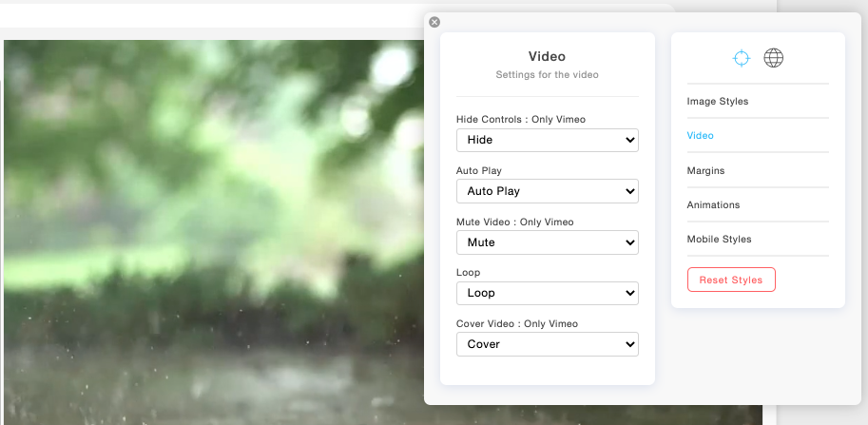
Task: Switch to Animations settings
Action: pos(713,205)
